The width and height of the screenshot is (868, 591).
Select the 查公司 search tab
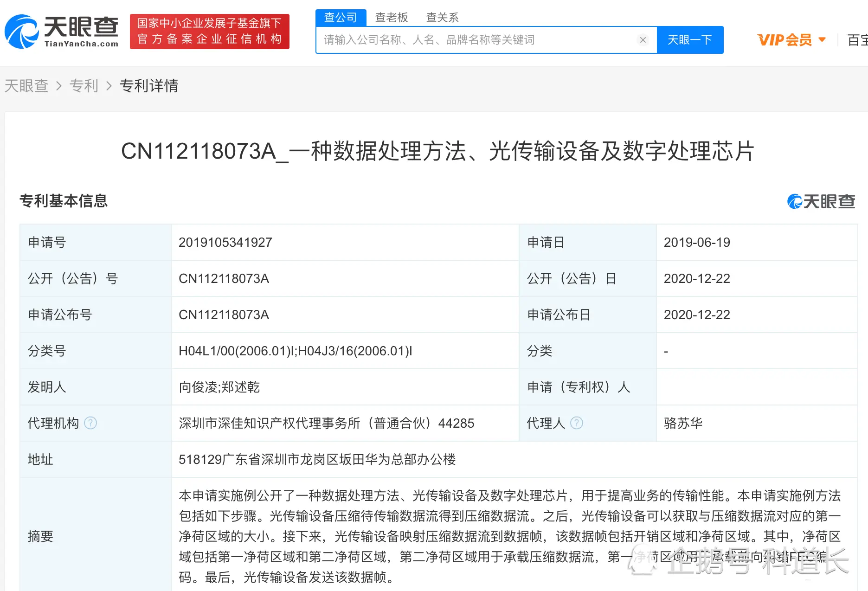click(x=341, y=18)
